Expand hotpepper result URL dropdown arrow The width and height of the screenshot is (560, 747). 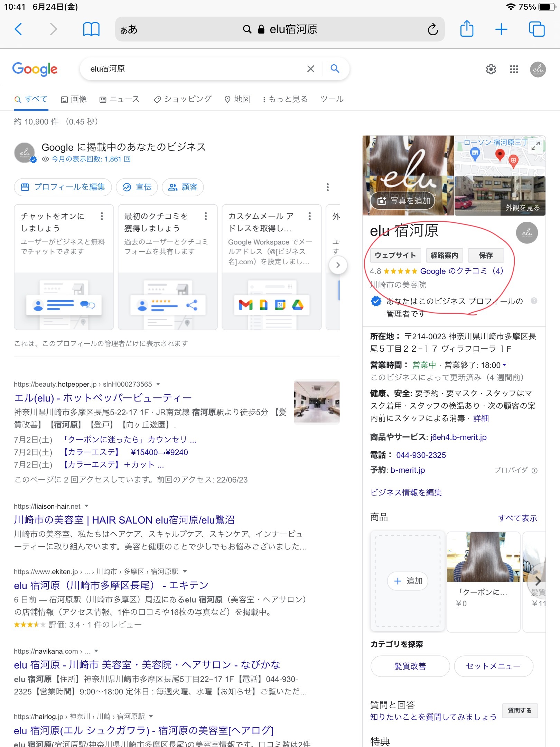[158, 384]
